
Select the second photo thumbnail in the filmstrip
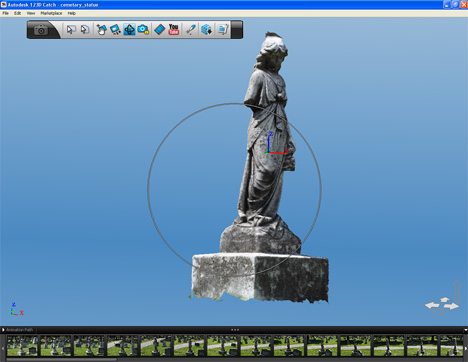coord(56,346)
